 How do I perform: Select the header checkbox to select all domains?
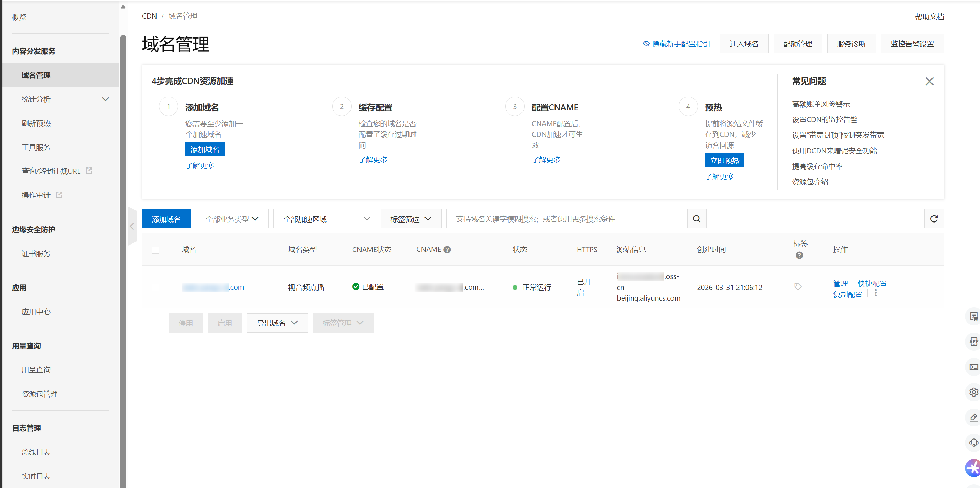155,250
